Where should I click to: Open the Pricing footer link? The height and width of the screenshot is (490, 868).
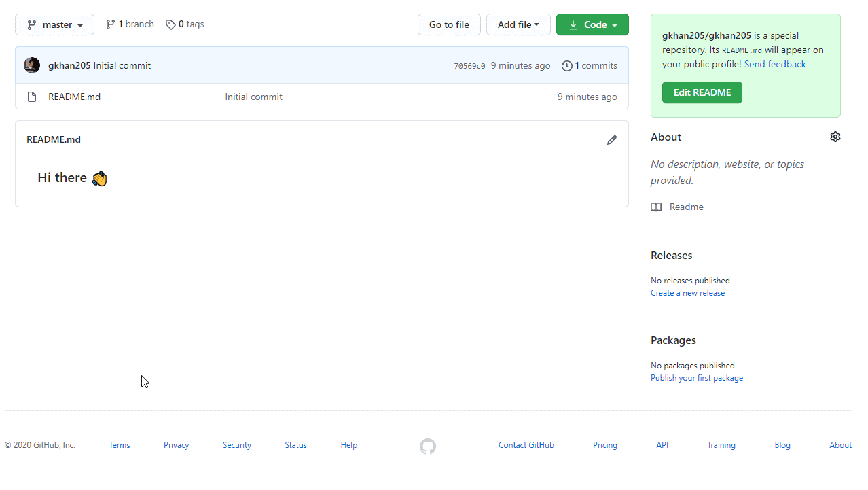(x=605, y=445)
